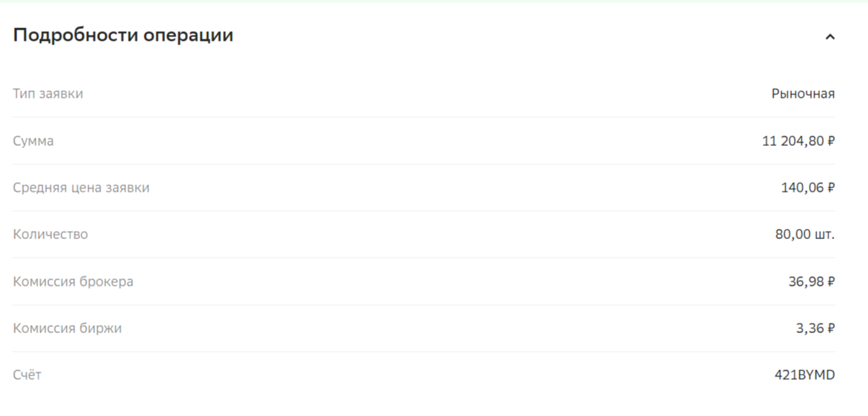Click the ruble sign after 140,06
This screenshot has width=868, height=416.
831,188
